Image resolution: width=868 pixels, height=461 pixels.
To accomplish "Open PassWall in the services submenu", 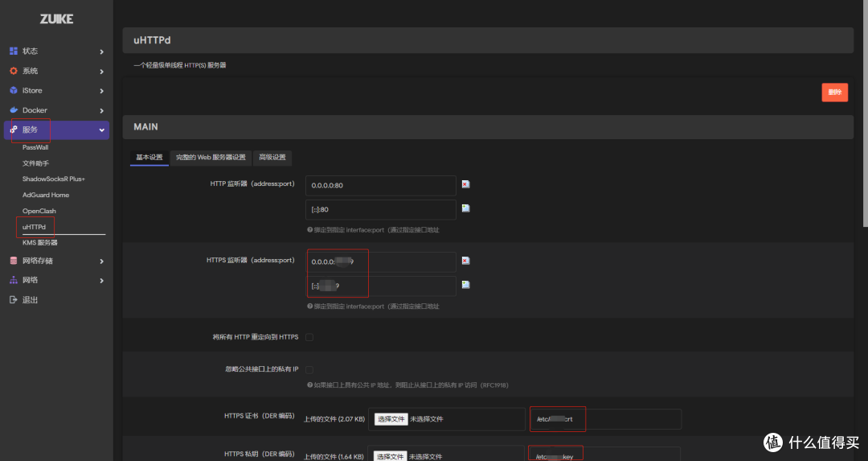I will click(x=35, y=147).
